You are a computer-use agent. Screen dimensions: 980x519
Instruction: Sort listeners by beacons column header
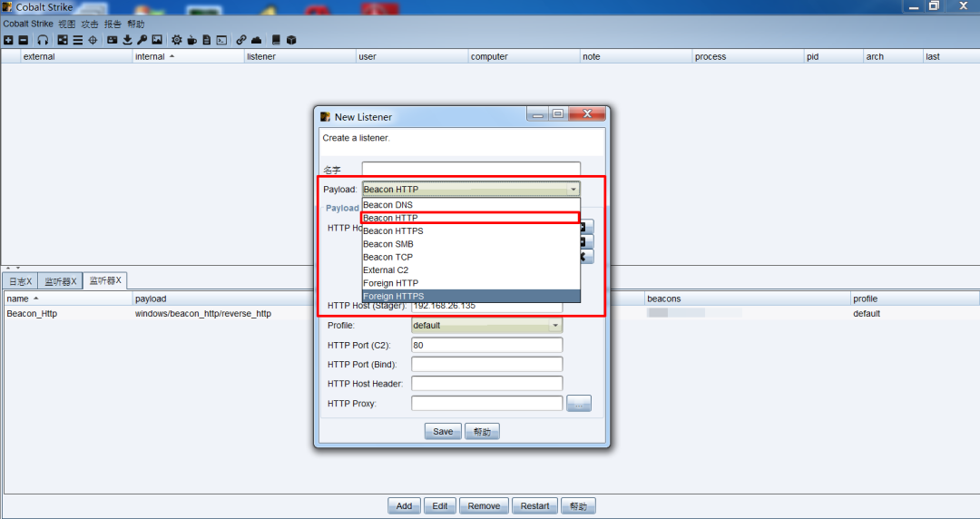point(747,299)
